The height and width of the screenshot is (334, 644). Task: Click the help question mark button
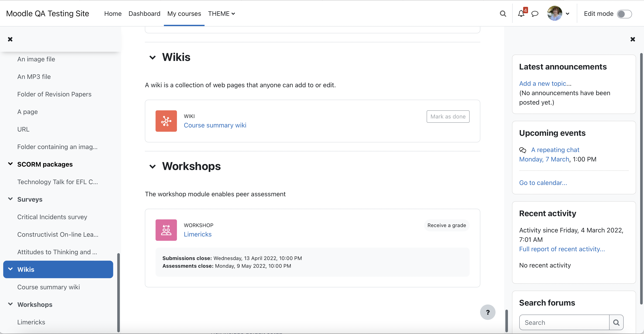pos(488,312)
